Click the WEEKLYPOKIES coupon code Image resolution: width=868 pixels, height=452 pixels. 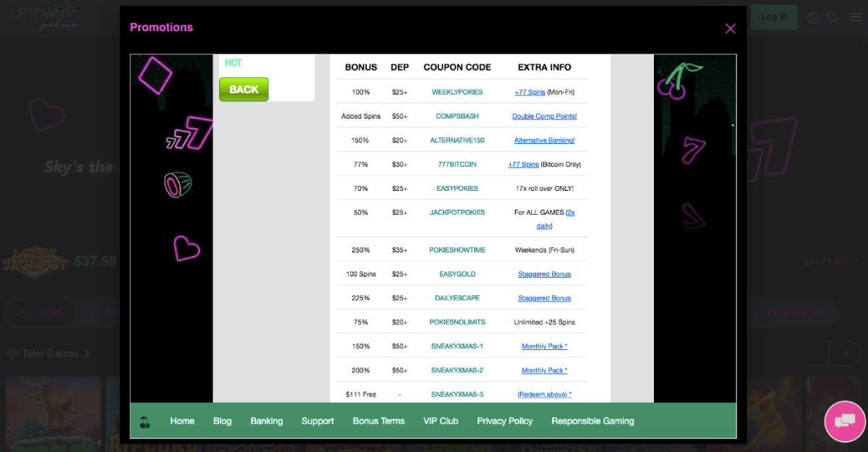click(457, 93)
